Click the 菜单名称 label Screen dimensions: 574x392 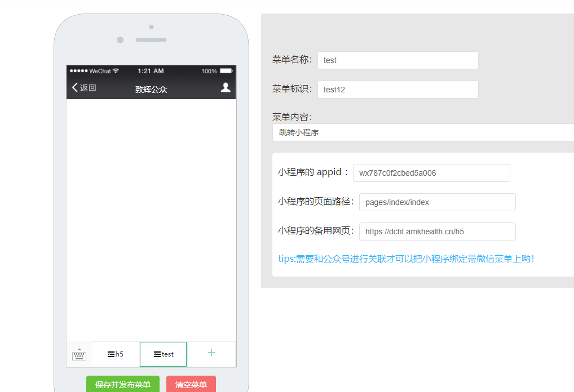pos(292,60)
